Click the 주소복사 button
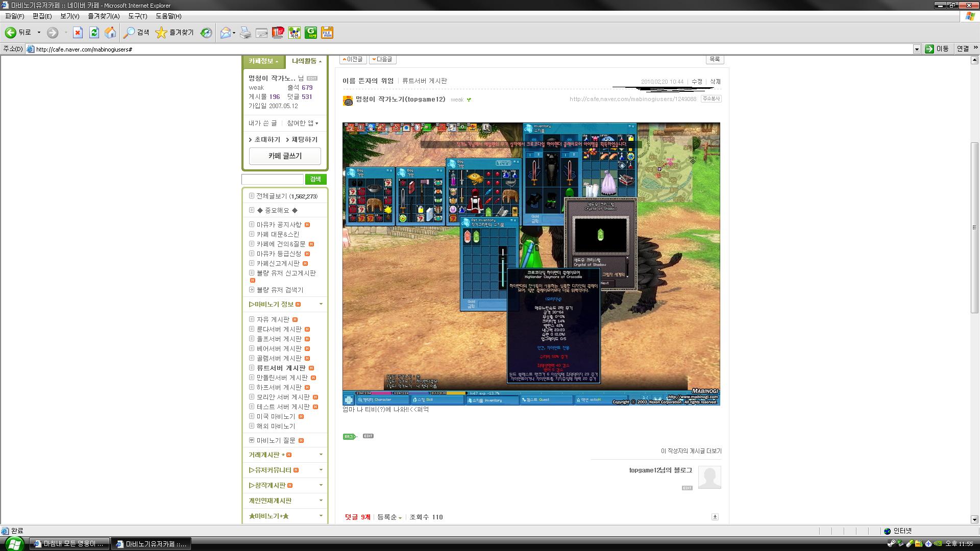Image resolution: width=980 pixels, height=551 pixels. 710,99
